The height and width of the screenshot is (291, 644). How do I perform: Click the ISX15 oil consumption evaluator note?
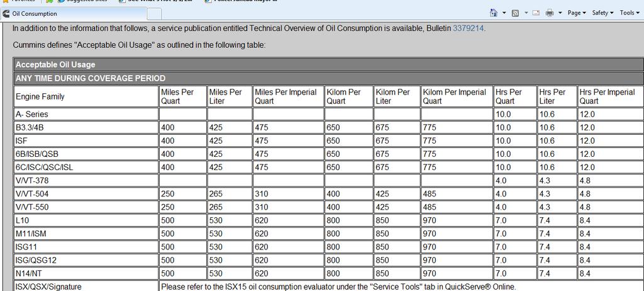pyautogui.click(x=338, y=287)
